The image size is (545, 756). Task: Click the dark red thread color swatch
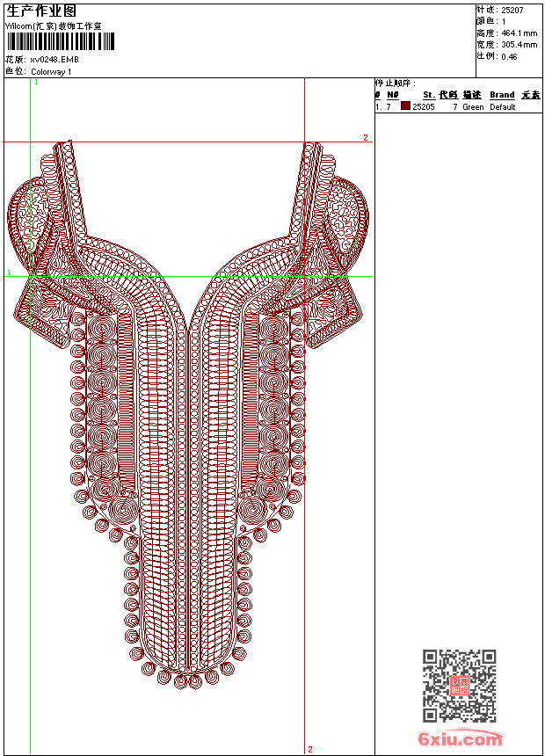405,106
